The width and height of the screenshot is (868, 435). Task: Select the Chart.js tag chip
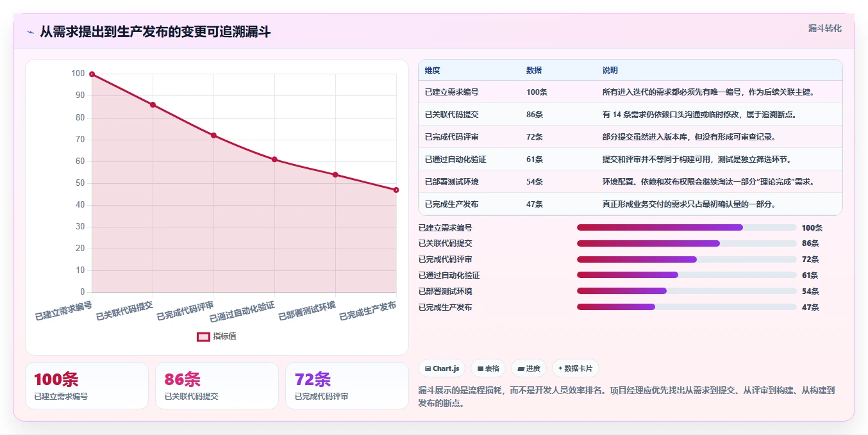(x=442, y=368)
